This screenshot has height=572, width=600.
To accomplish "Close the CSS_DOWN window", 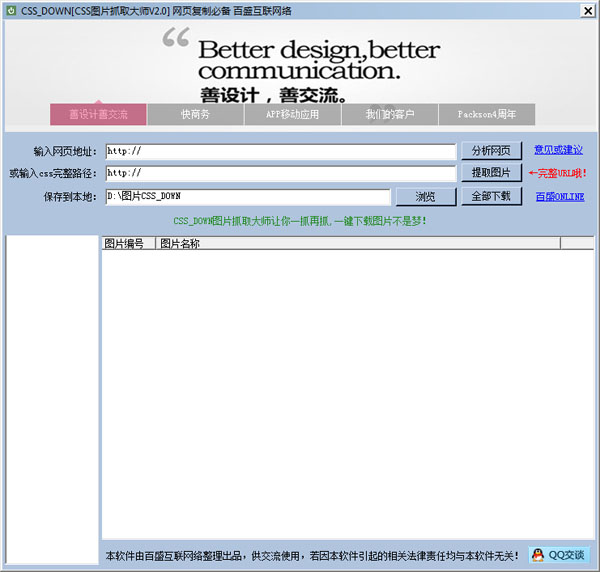I will pyautogui.click(x=588, y=11).
